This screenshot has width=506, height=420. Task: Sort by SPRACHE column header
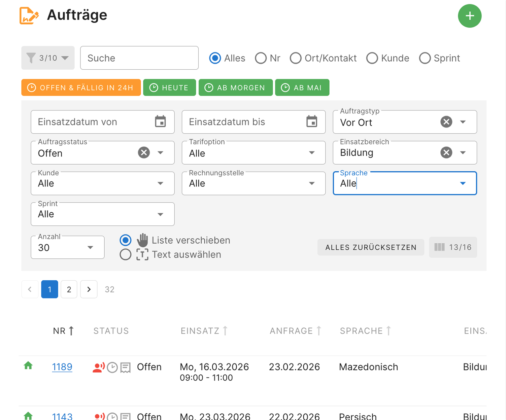click(365, 331)
